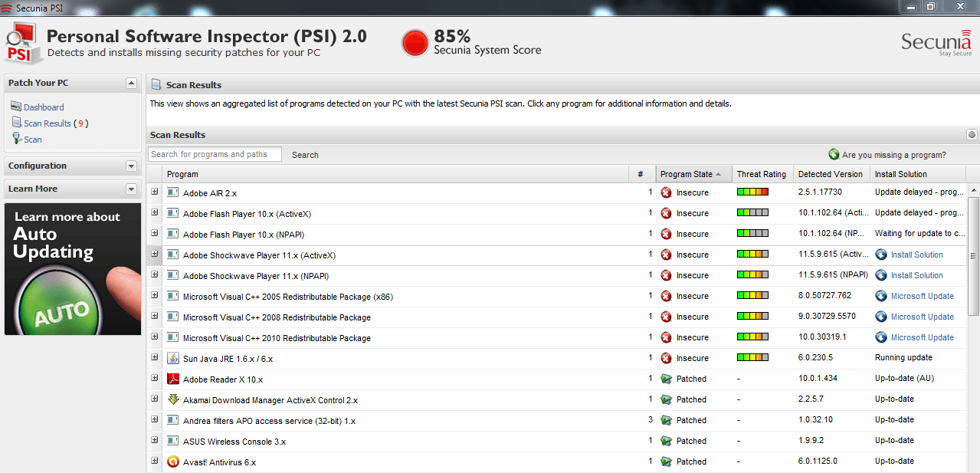Expand the Adobe AIR 2.x row

(x=154, y=192)
